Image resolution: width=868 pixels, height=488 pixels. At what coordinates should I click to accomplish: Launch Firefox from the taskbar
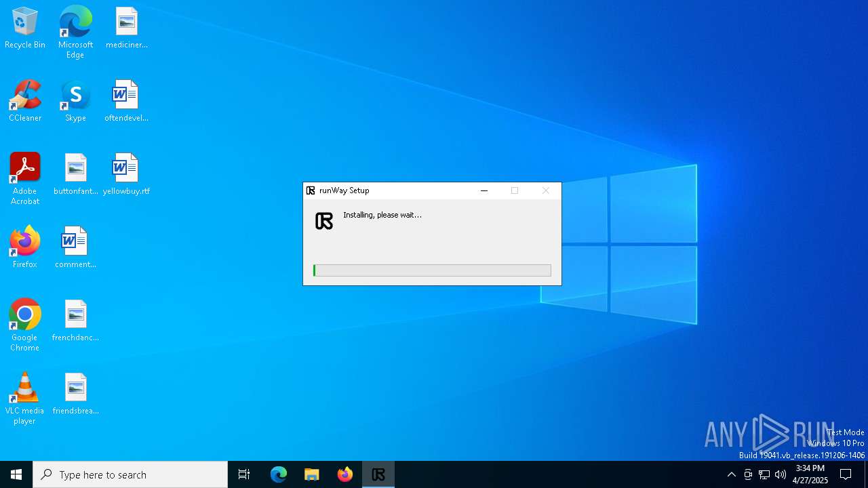tap(345, 474)
